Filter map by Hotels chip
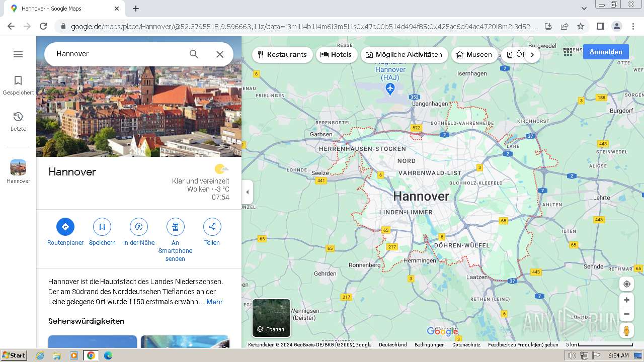Image resolution: width=644 pixels, height=362 pixels. click(337, 55)
